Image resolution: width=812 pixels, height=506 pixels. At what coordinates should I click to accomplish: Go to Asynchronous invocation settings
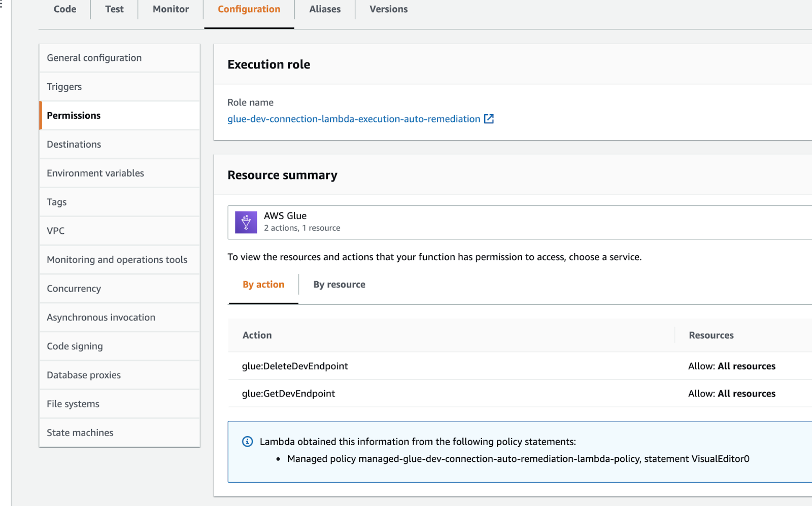click(101, 317)
